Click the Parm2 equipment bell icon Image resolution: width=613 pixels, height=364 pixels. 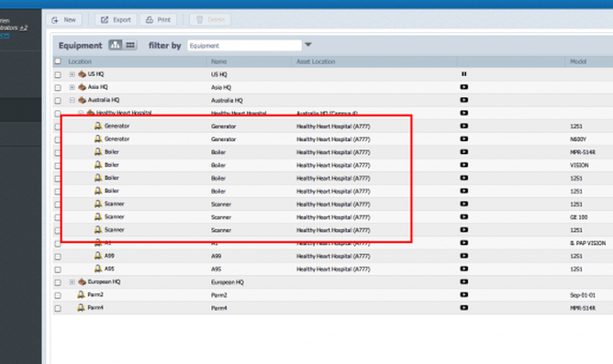81,294
